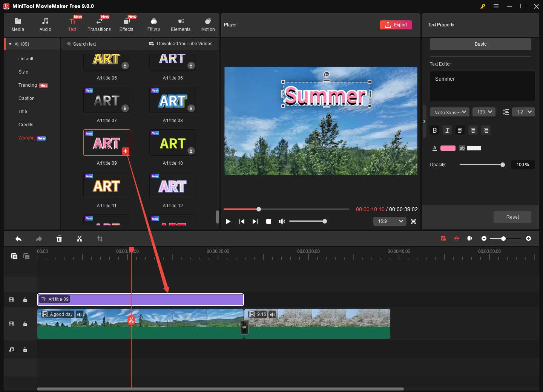
Task: Open the Filters tab
Action: [x=153, y=25]
